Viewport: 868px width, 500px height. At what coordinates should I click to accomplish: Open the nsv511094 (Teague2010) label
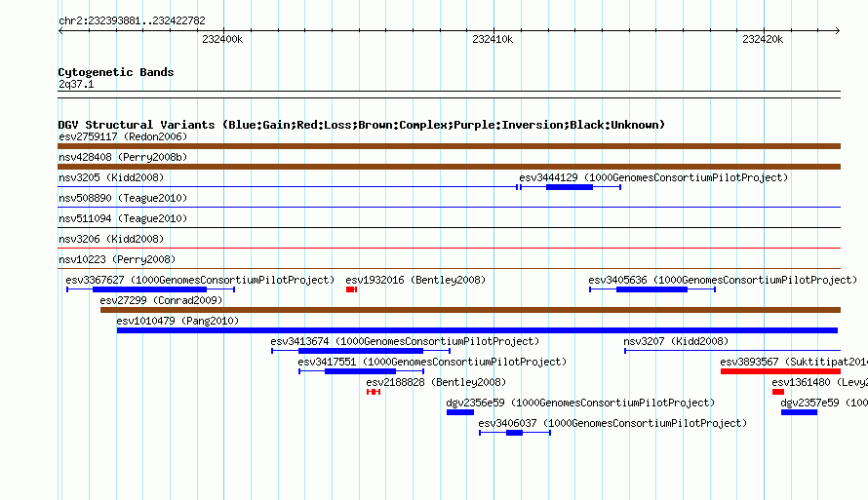(x=123, y=218)
